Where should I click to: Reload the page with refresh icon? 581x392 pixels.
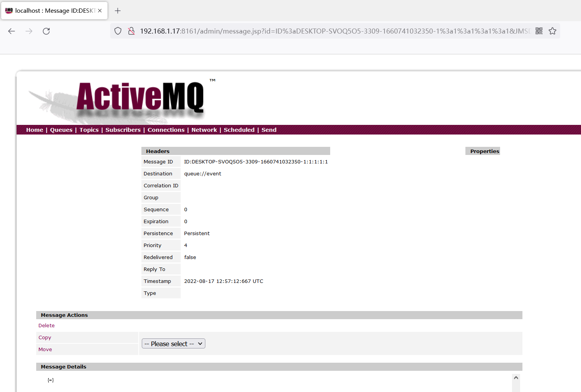click(x=46, y=31)
